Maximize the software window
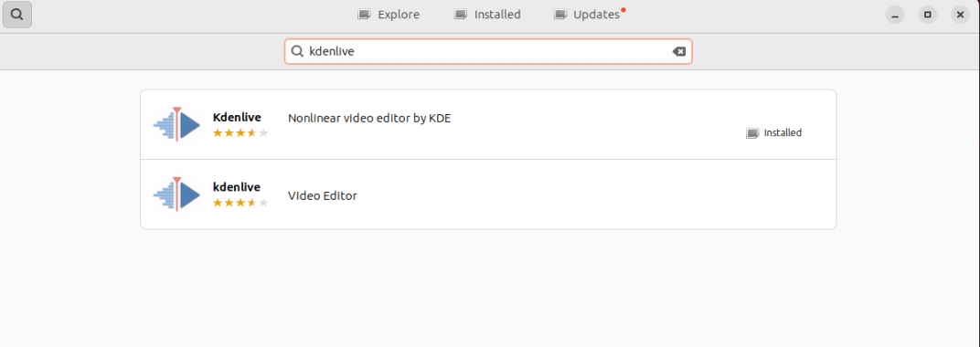 coord(928,15)
